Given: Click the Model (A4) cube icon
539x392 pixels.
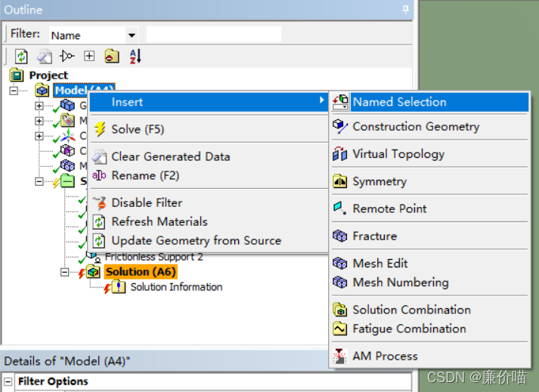Looking at the screenshot, I should (42, 91).
